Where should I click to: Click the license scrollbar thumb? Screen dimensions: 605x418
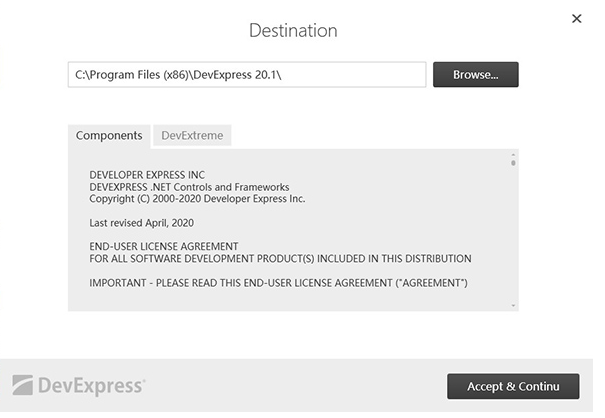point(513,163)
